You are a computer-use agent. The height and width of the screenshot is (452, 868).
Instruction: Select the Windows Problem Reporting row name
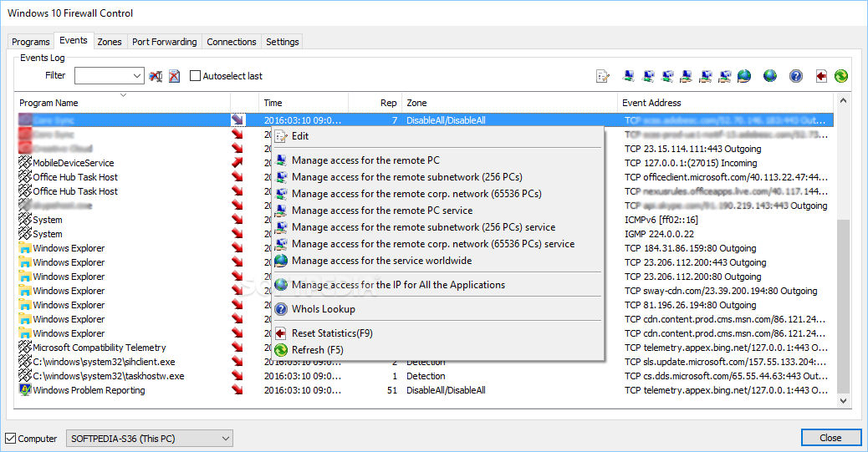point(89,390)
